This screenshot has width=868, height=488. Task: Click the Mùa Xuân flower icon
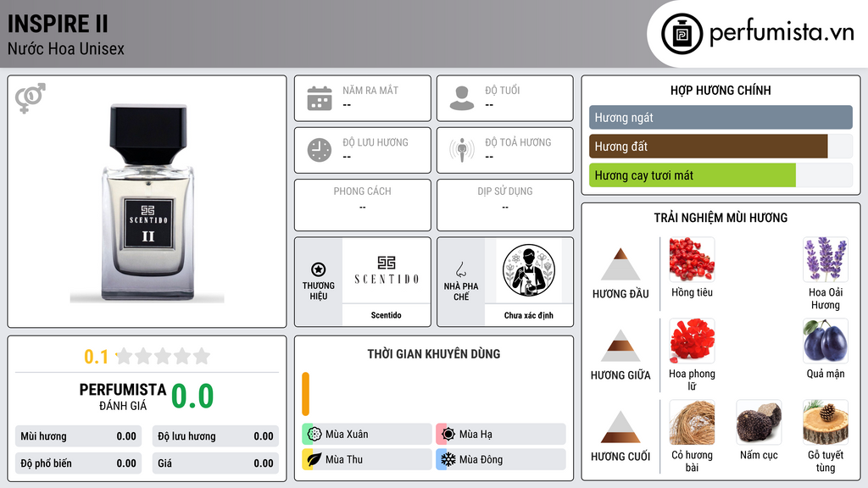click(314, 434)
